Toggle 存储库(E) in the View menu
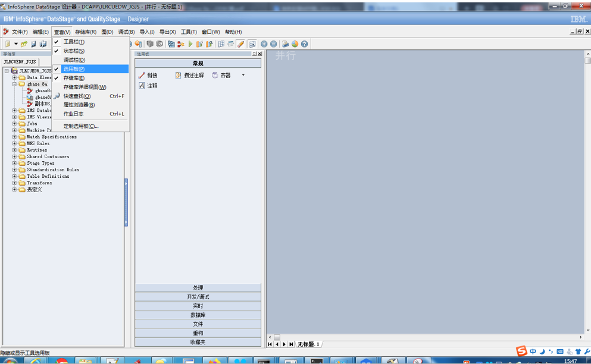Screen dimensions: 591x364 90,78
